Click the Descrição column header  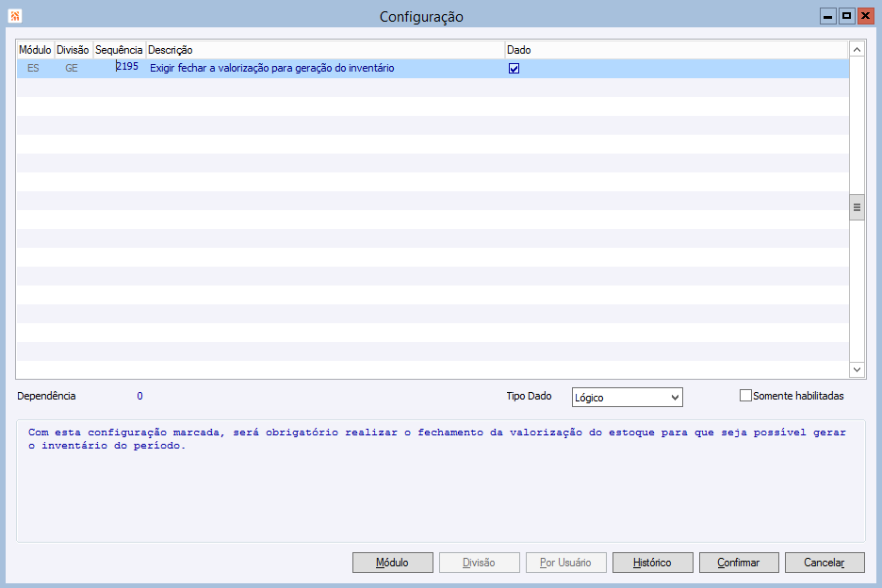click(325, 50)
